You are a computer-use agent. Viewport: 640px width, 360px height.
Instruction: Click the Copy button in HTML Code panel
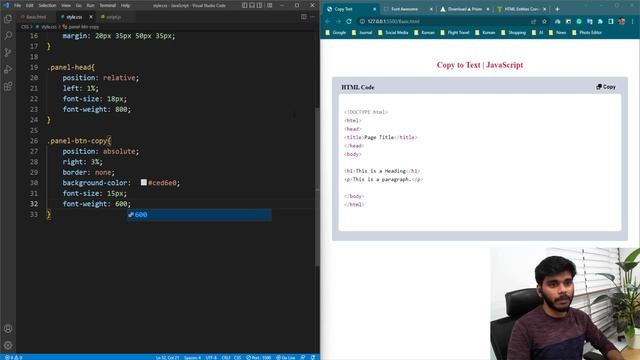click(606, 87)
